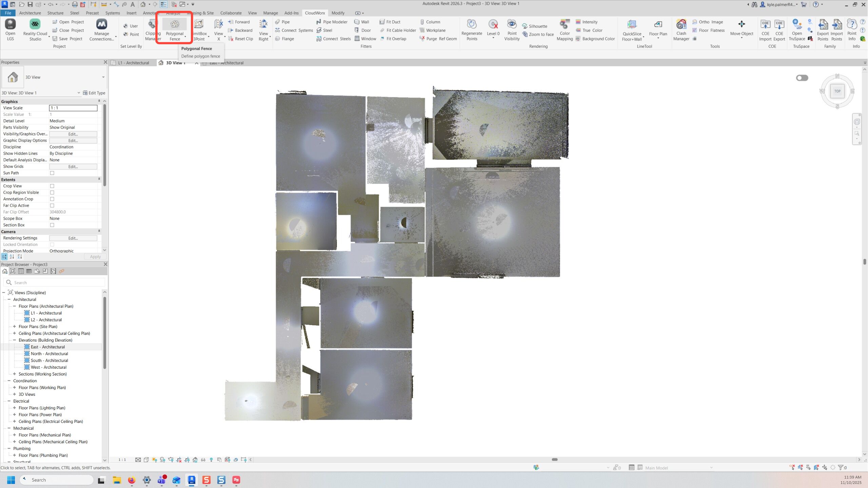This screenshot has height=488, width=868.
Task: Check the Section Box option
Action: click(52, 225)
